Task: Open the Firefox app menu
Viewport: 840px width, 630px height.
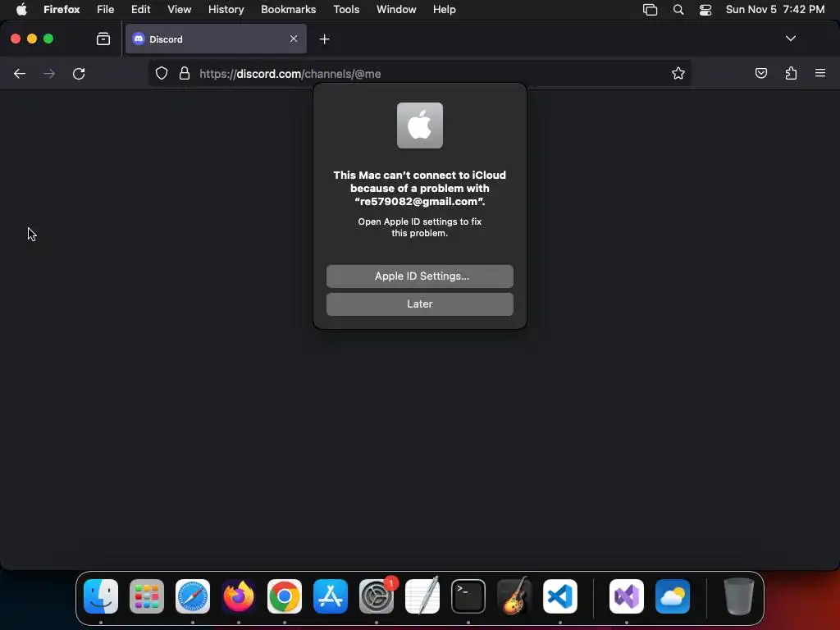Action: click(x=62, y=10)
